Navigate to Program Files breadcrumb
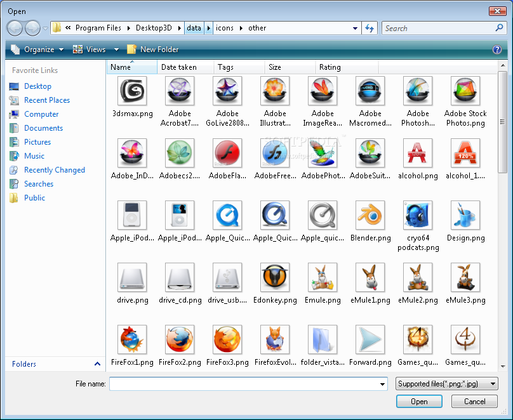Viewport: 513px width, 420px height. coord(98,28)
